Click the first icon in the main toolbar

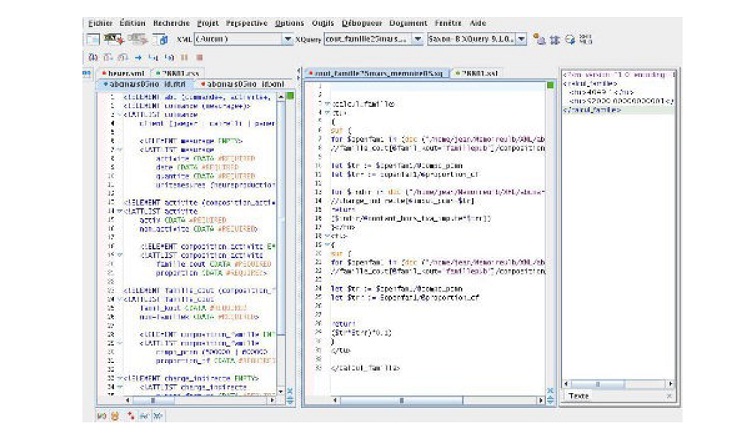click(x=93, y=39)
